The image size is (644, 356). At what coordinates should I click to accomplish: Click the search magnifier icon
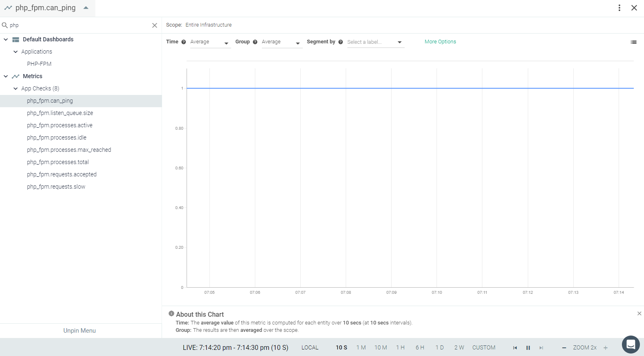click(x=5, y=25)
